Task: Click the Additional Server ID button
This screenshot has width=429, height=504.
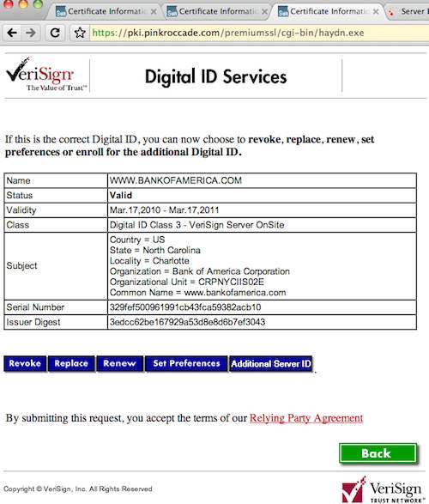Action: coord(271,364)
